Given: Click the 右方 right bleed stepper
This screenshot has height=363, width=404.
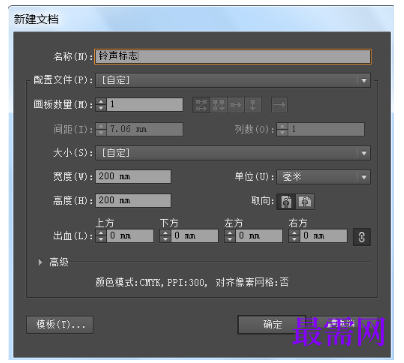Looking at the screenshot, I should point(295,236).
